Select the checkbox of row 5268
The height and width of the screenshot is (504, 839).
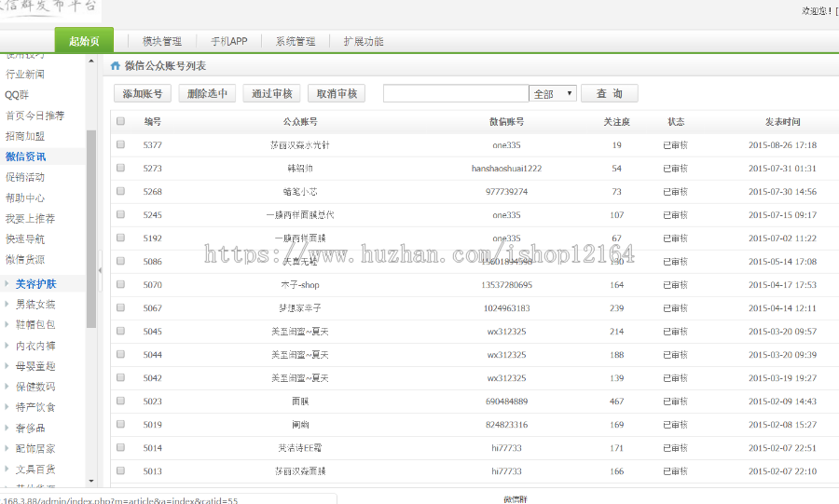121,191
